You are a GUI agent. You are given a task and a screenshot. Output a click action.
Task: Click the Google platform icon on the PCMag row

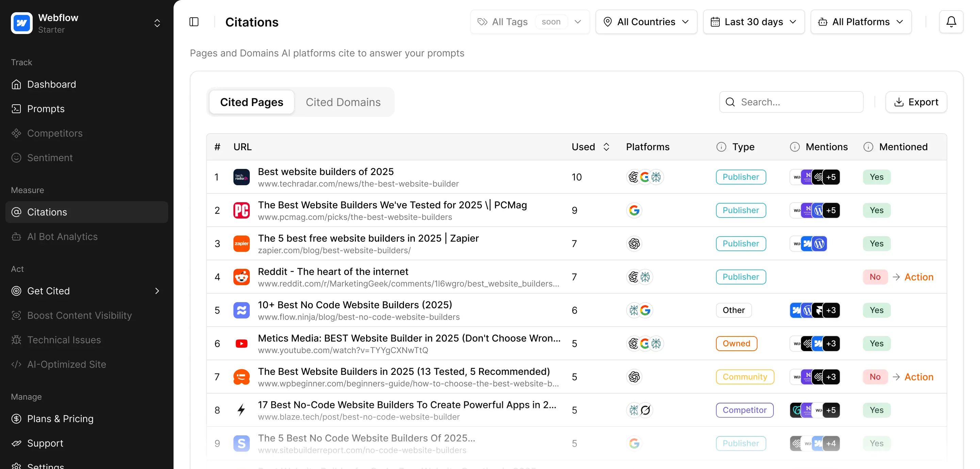634,210
